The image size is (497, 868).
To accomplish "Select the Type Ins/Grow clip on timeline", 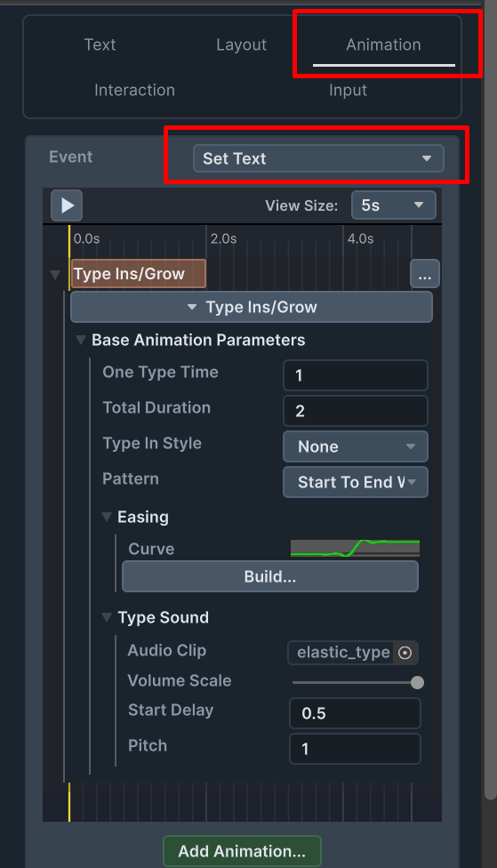I will pyautogui.click(x=139, y=273).
